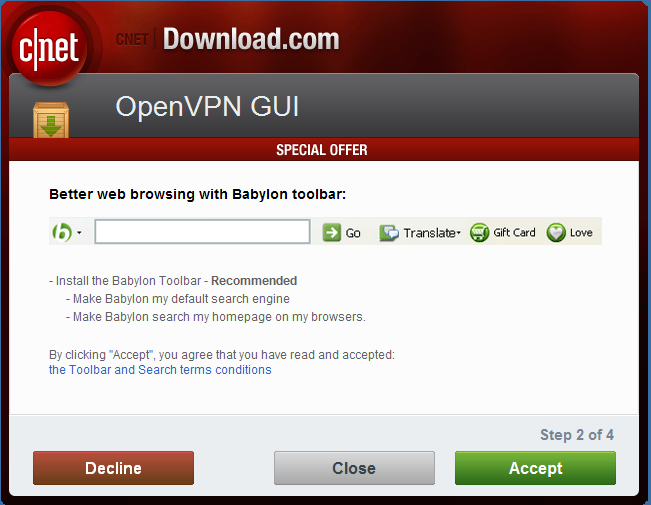Viewport: 651px width, 505px height.
Task: Decline the Babylon toolbar offer
Action: point(113,468)
